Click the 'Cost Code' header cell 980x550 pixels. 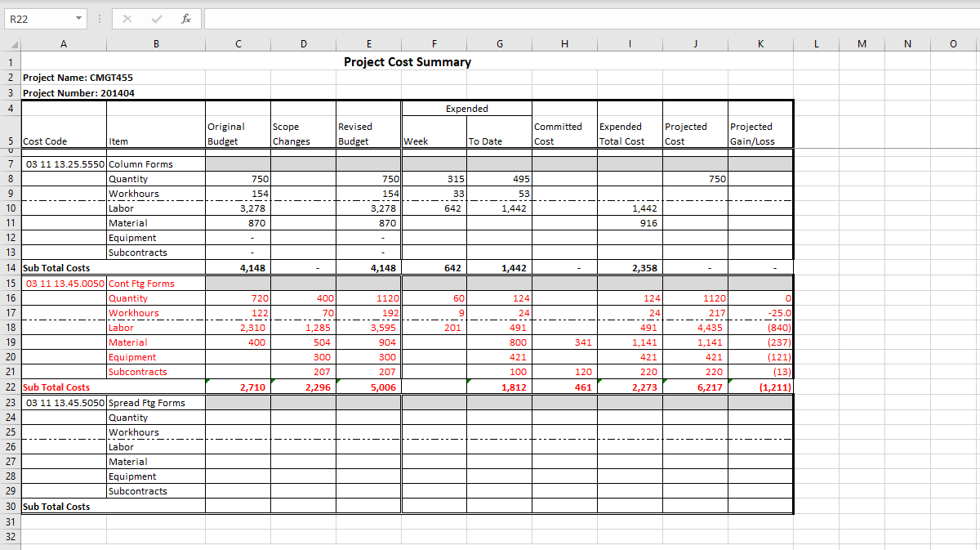[64, 133]
